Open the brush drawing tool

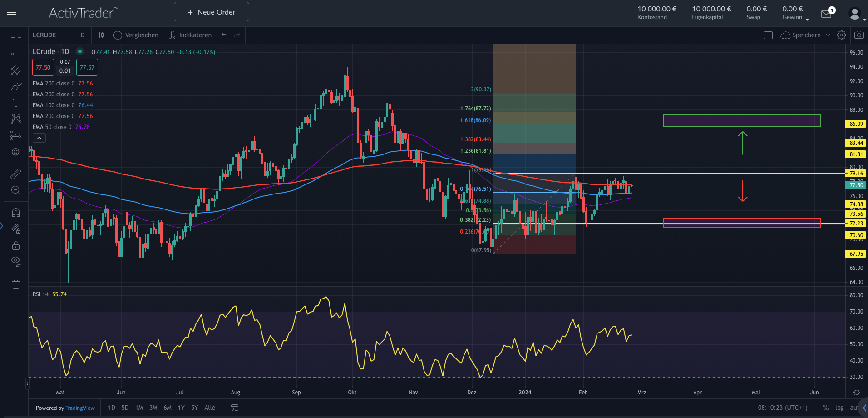16,86
